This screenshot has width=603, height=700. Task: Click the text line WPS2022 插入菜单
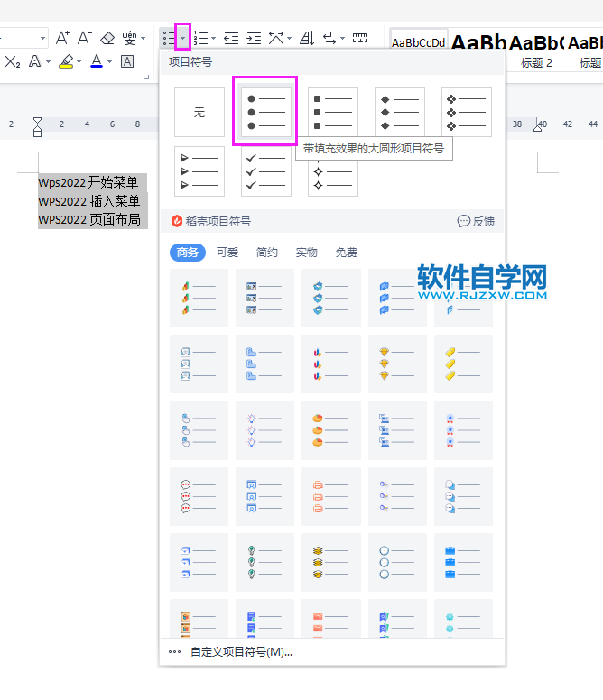coord(89,201)
